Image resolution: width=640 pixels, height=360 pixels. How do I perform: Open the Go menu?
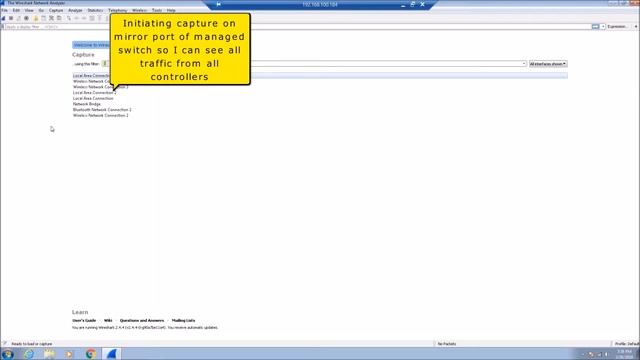click(x=41, y=10)
